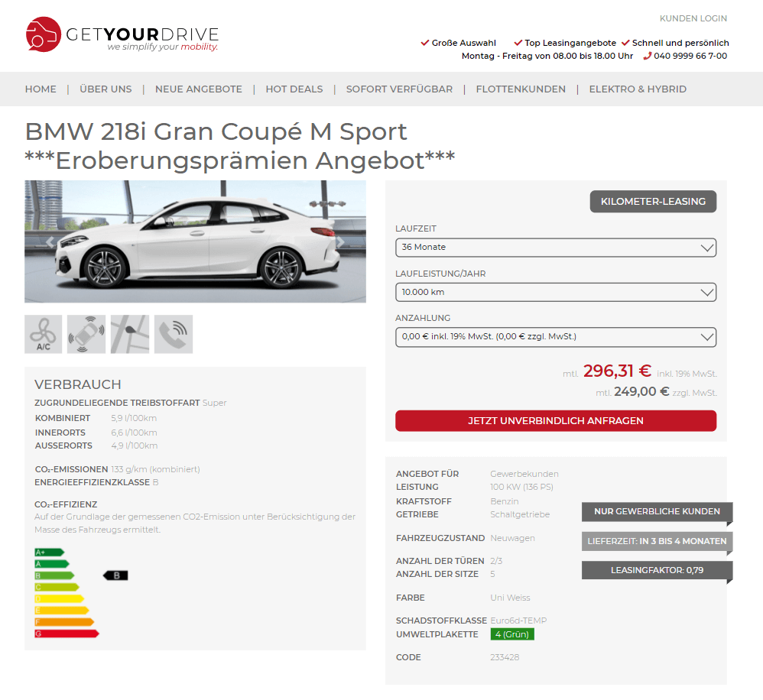763x700 pixels.
Task: Open the Anzahlung 0,00 € dropdown
Action: click(556, 337)
